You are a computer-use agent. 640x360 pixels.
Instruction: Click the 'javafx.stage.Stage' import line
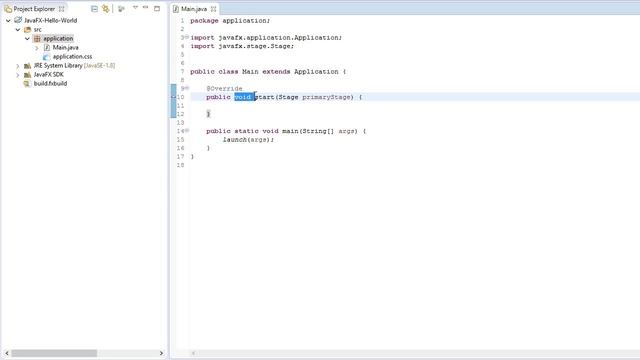[242, 46]
